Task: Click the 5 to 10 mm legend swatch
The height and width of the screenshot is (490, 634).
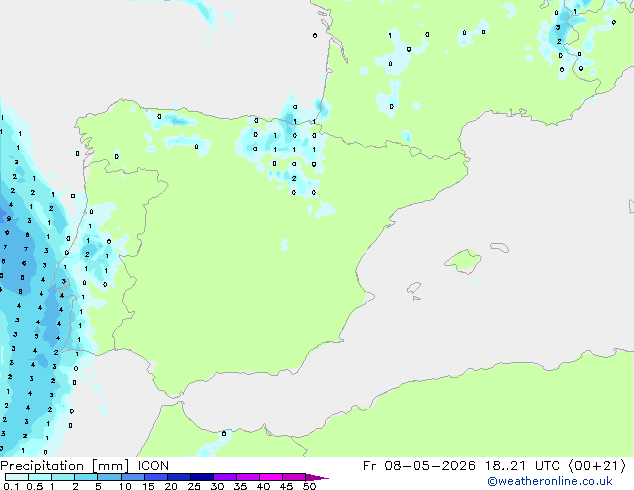Action: [109, 477]
